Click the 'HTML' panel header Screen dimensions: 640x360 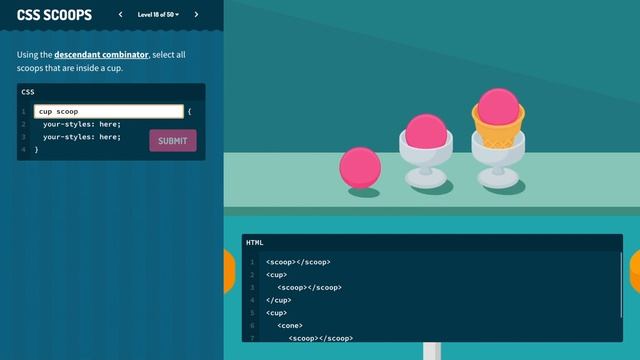pyautogui.click(x=255, y=242)
